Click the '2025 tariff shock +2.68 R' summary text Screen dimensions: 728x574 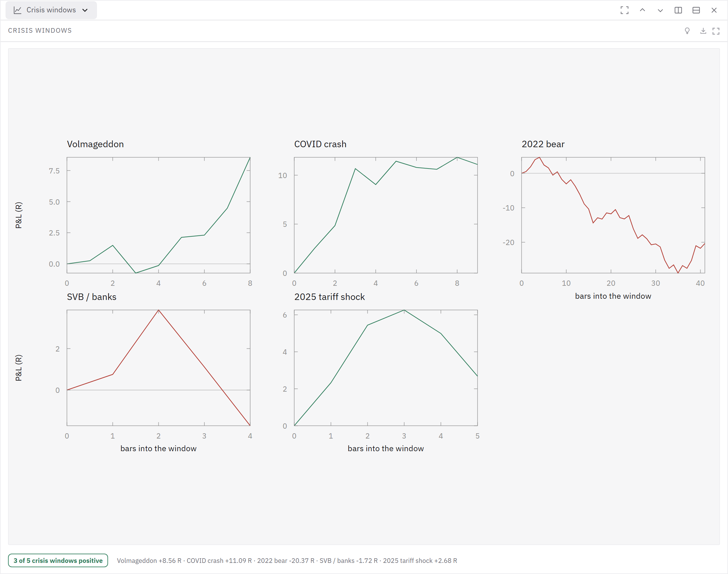click(420, 560)
